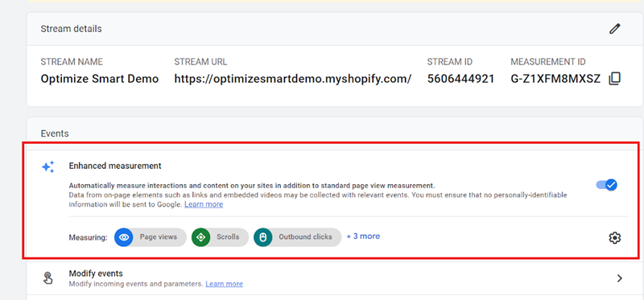Click the MEASUREMENT ID label
Viewport: 644px width, 300px height.
point(548,62)
